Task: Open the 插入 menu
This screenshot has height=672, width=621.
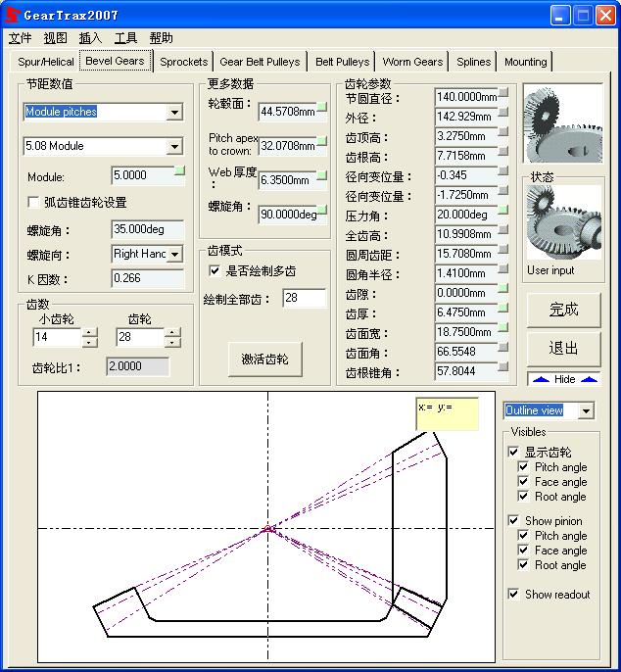Action: tap(90, 38)
